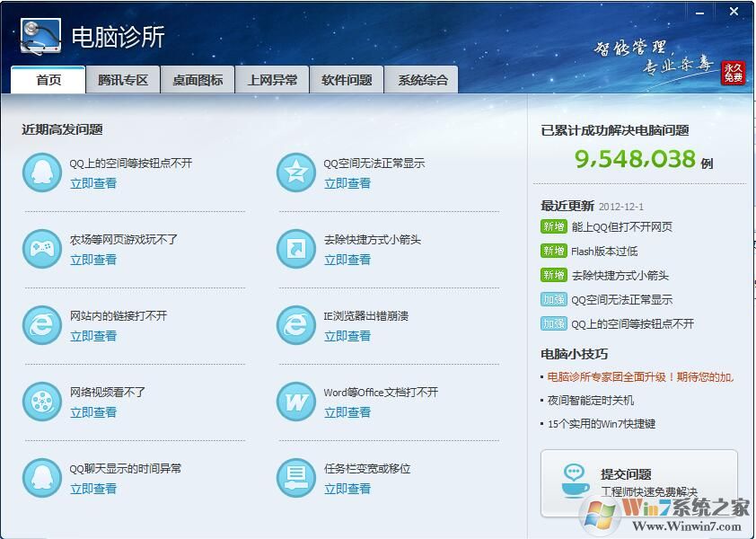
Task: Select the 上网异常 tab
Action: tap(271, 79)
